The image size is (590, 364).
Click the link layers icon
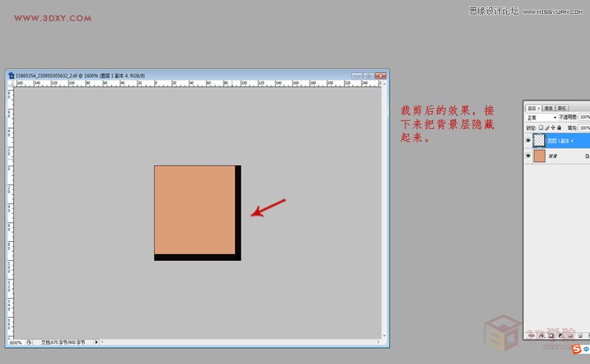point(531,336)
